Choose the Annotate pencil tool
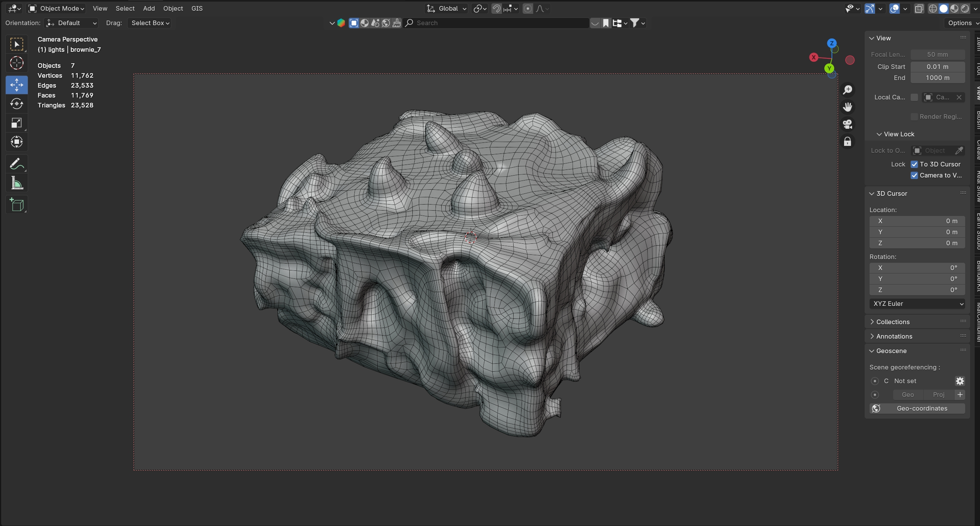The width and height of the screenshot is (980, 526). click(x=16, y=164)
